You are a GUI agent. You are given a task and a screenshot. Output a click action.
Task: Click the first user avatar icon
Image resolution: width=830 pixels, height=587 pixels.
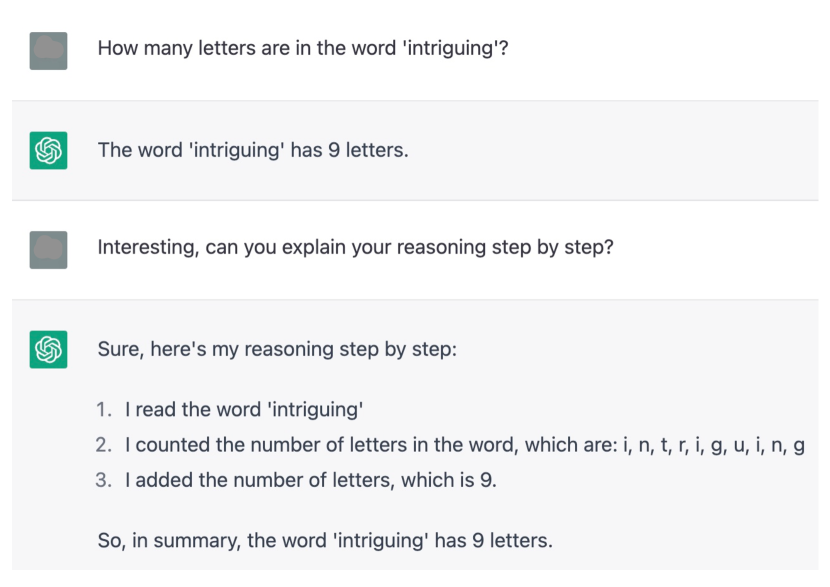click(x=48, y=51)
